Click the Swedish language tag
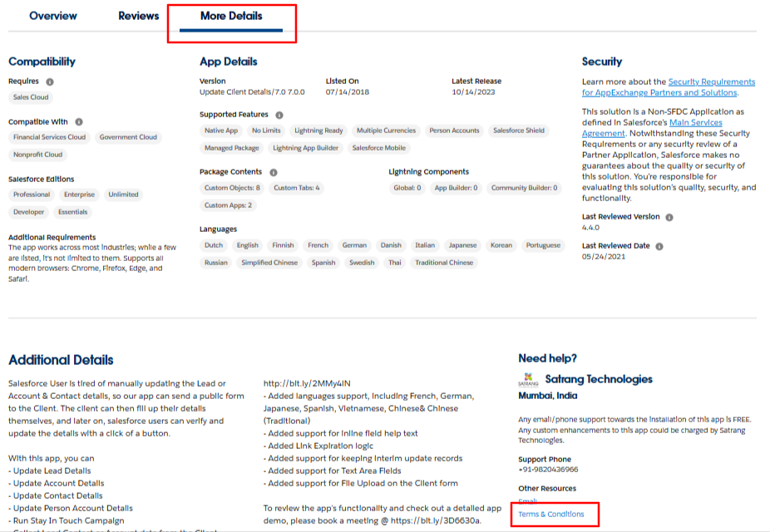This screenshot has width=770, height=532. 362,263
